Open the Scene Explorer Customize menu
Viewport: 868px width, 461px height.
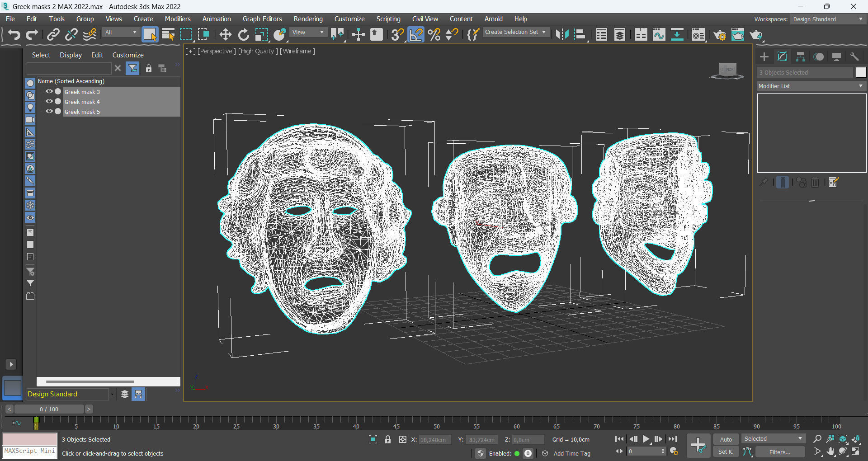(128, 55)
